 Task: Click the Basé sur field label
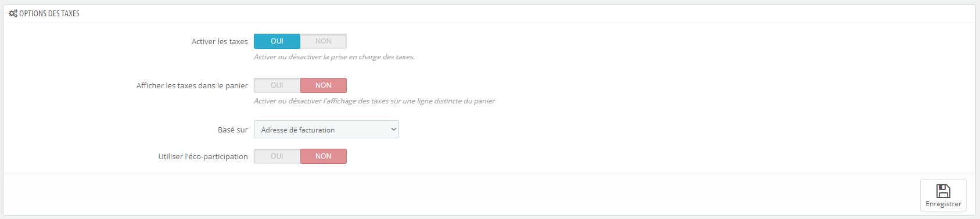tap(233, 130)
